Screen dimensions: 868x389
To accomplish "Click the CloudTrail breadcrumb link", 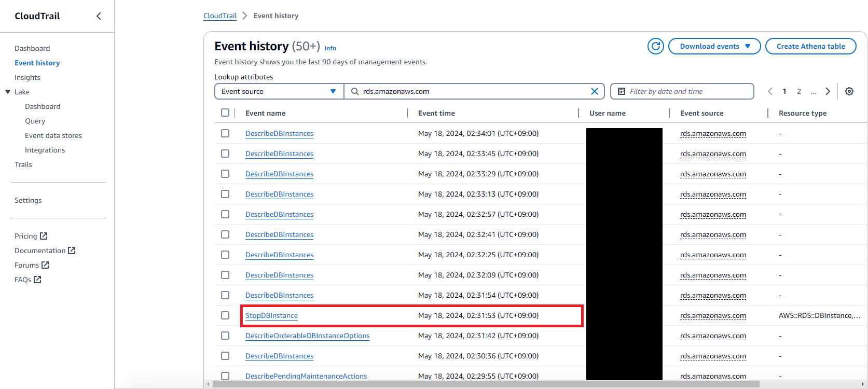I will pyautogui.click(x=220, y=16).
